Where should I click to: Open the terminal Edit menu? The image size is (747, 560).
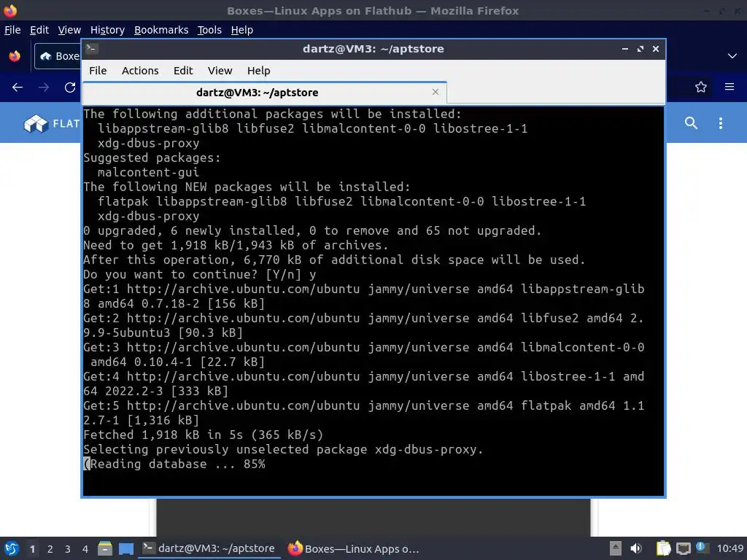click(183, 71)
